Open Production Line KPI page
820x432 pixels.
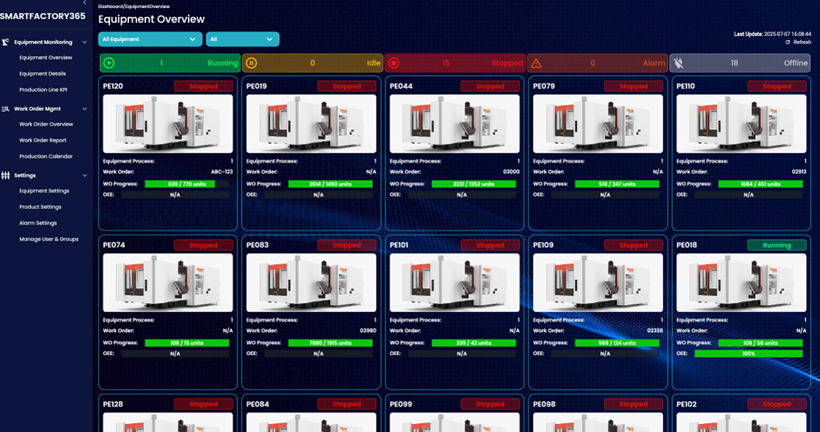click(x=43, y=89)
